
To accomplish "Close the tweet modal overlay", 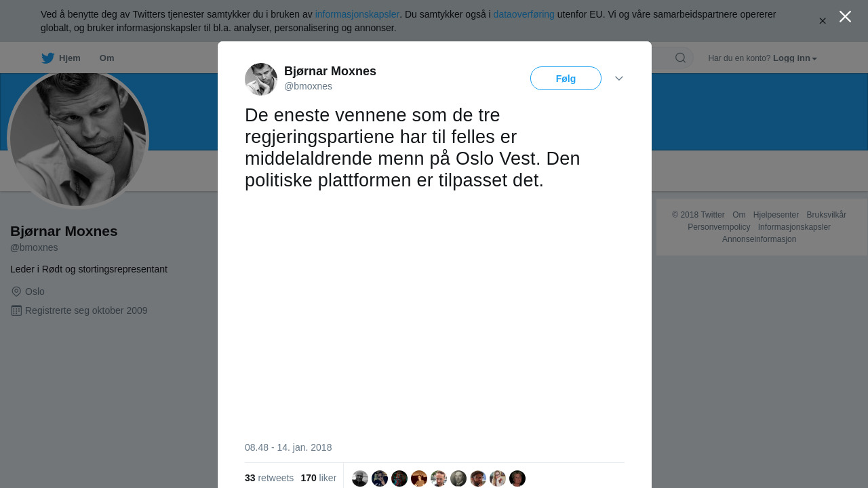I will 845,16.
